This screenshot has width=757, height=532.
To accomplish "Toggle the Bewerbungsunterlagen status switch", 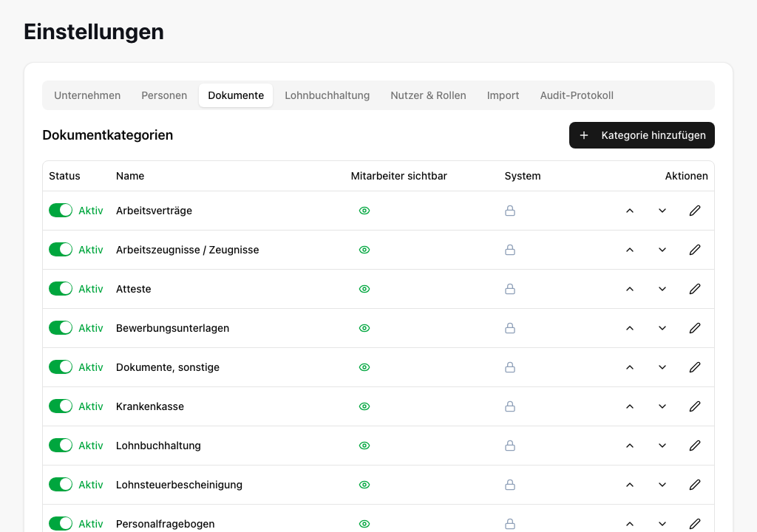I will [61, 328].
